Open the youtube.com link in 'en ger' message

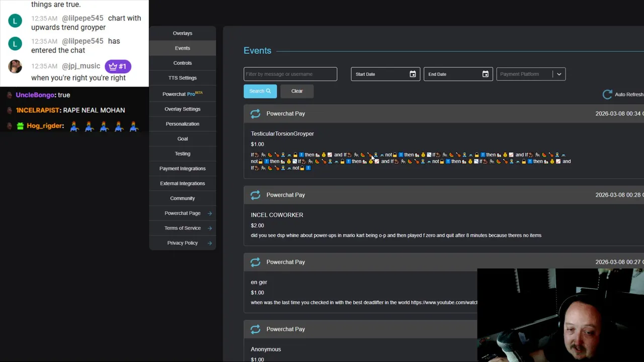click(x=444, y=303)
